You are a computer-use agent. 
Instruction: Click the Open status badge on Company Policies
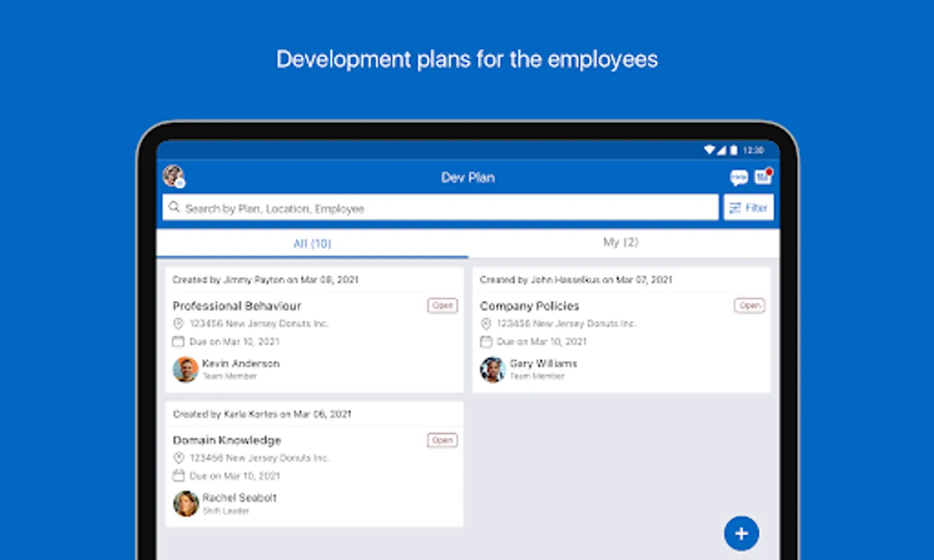click(x=750, y=306)
